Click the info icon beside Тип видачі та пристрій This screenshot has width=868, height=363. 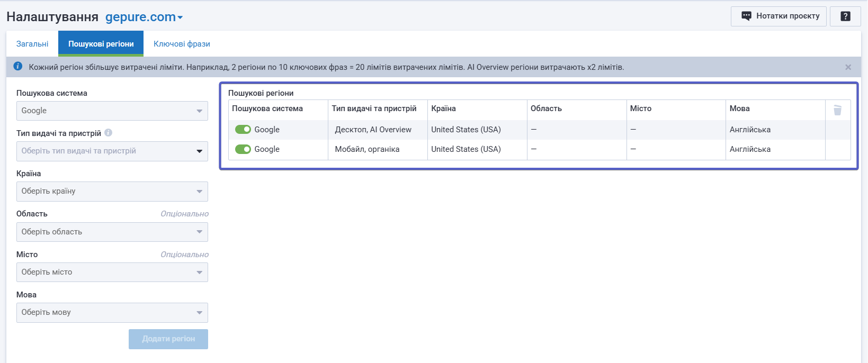click(x=109, y=133)
